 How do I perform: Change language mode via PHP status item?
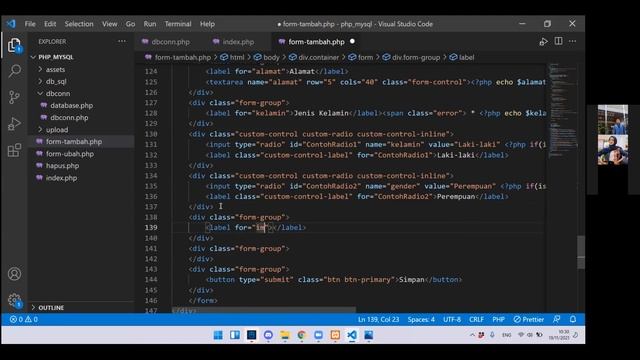[498, 319]
